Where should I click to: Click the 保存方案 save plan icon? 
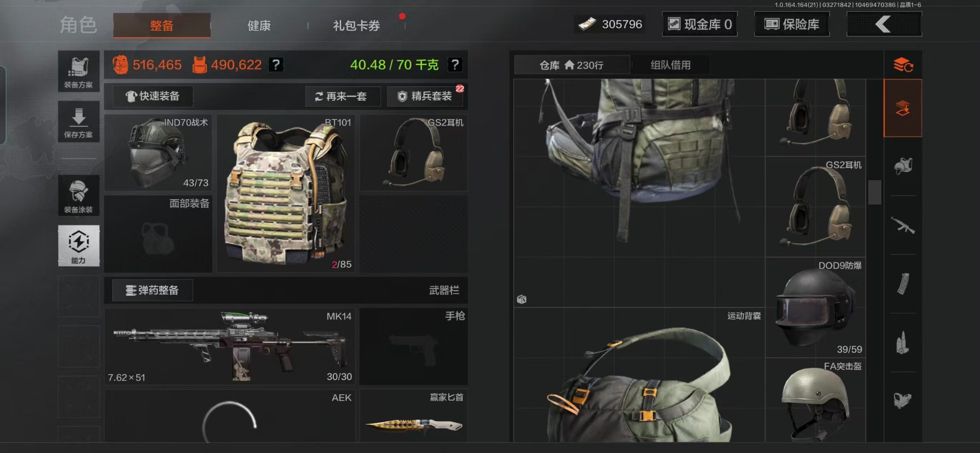pyautogui.click(x=79, y=122)
